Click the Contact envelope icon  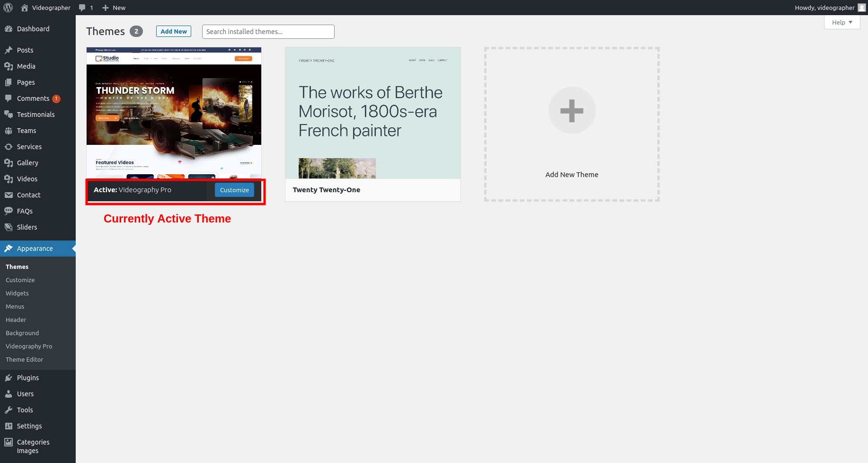(x=9, y=195)
